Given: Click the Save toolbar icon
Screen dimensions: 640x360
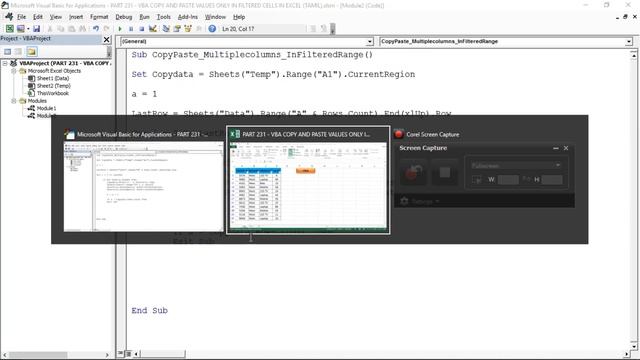Looking at the screenshot, I should 36,29.
